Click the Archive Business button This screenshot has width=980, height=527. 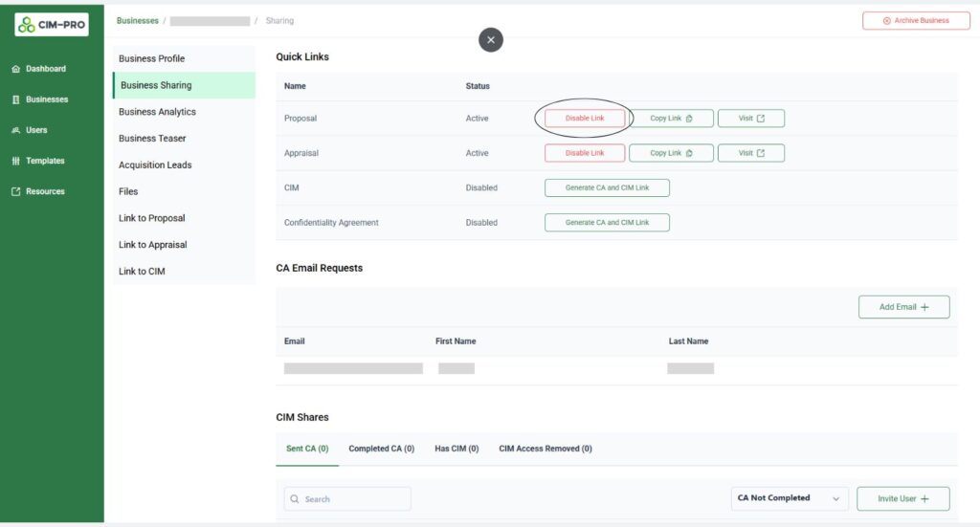click(x=916, y=21)
